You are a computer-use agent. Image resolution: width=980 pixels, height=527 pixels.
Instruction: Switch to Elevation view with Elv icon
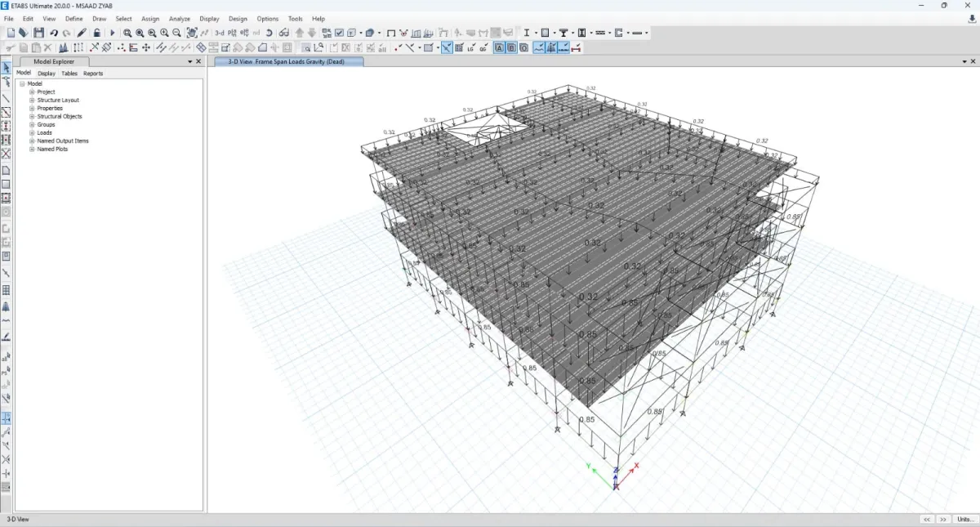click(244, 33)
